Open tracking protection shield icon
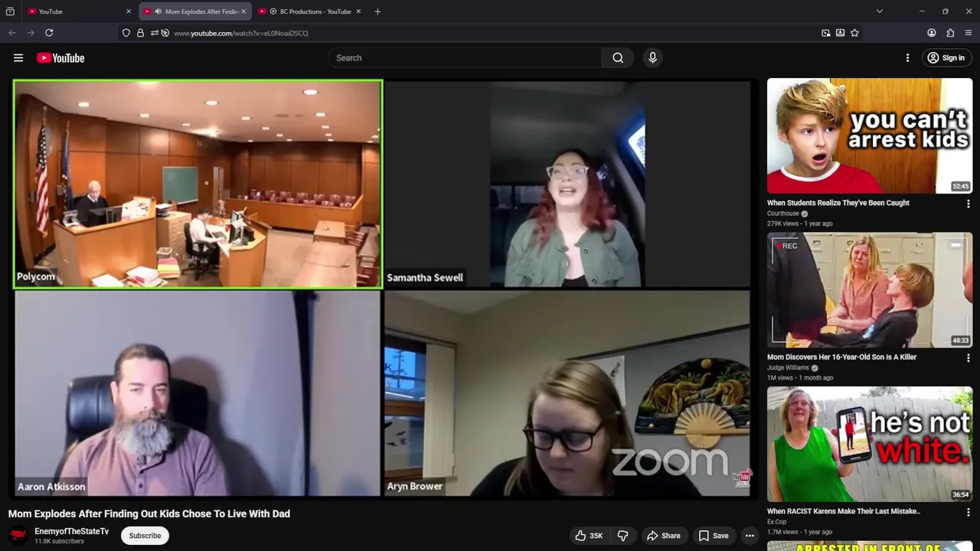The height and width of the screenshot is (551, 980). [x=126, y=33]
